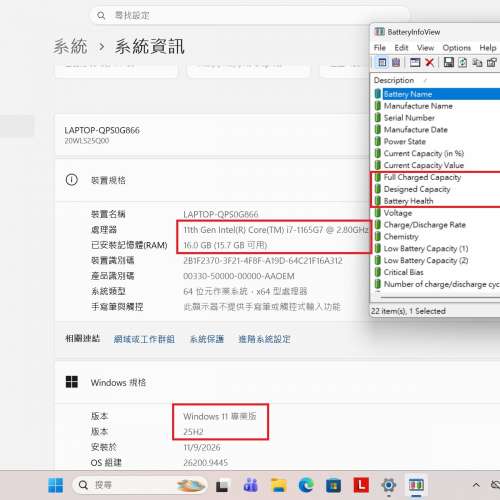Click the BatteryInfoView taskbar icon

click(416, 485)
